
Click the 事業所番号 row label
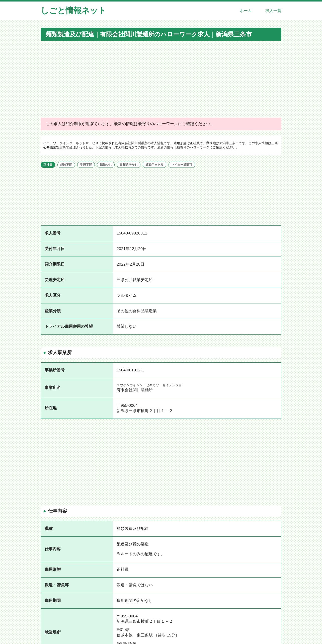pyautogui.click(x=55, y=370)
